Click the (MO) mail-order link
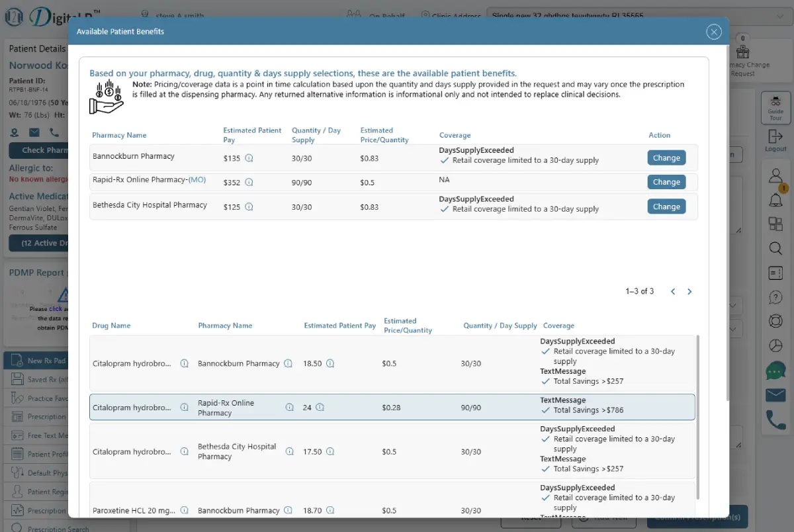 pos(197,180)
